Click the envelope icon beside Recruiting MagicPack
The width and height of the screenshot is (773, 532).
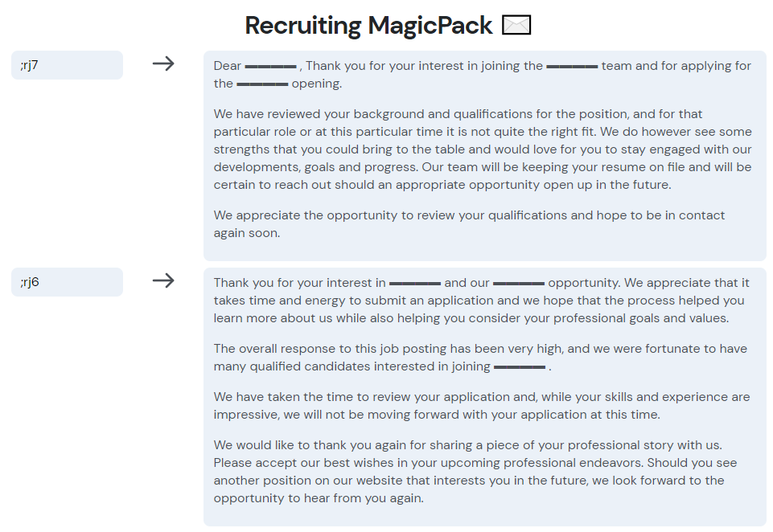(516, 25)
